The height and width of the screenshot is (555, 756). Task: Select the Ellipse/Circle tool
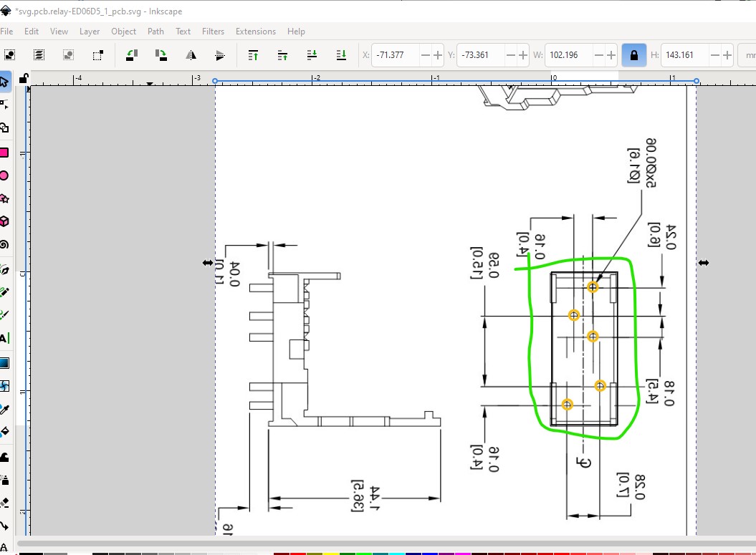4,175
